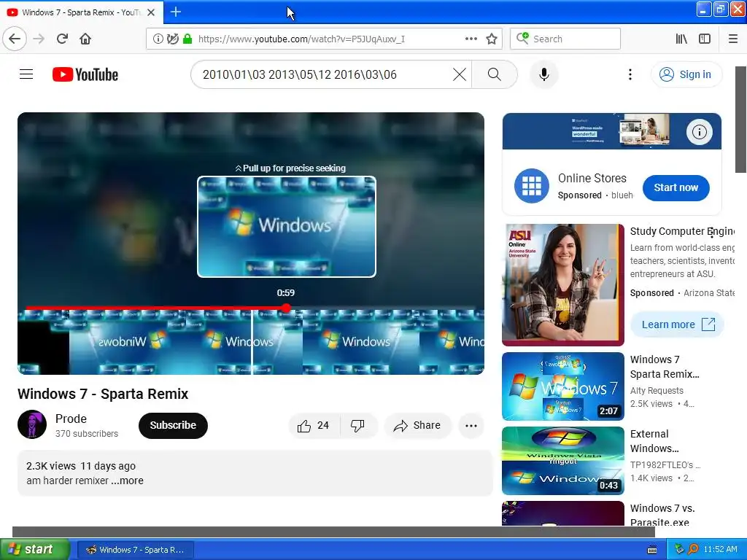
Task: Open a new browser tab with plus
Action: click(176, 12)
